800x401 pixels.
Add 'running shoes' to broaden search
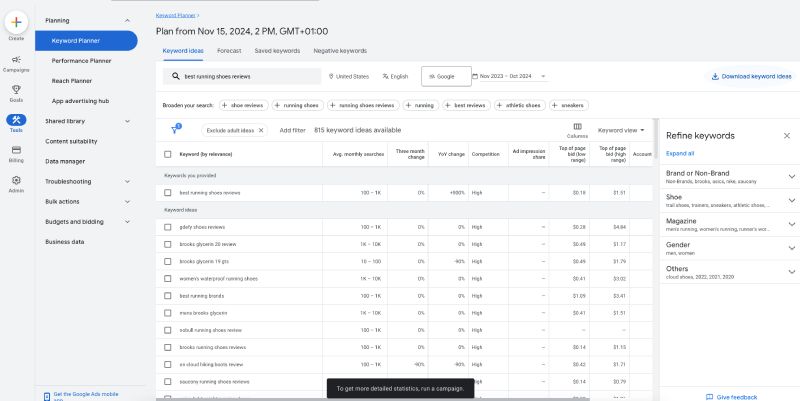[296, 105]
